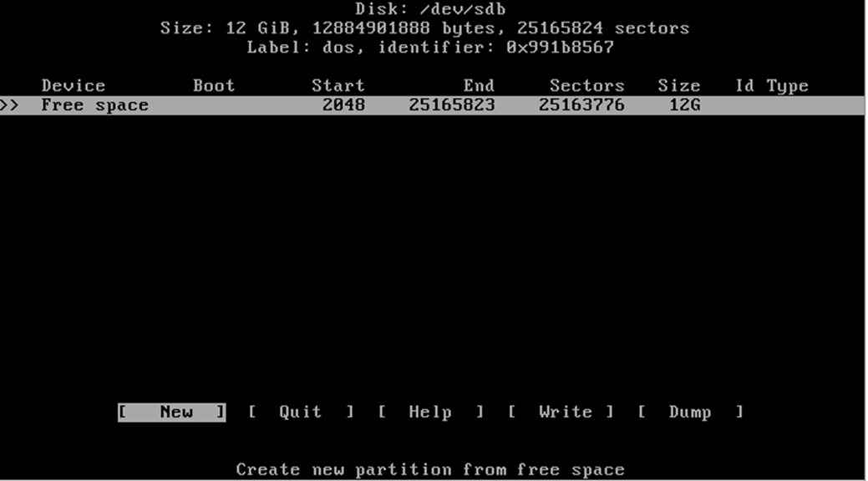Screen dimensions: 868x481
Task: Click the 12G size value
Action: click(x=684, y=105)
